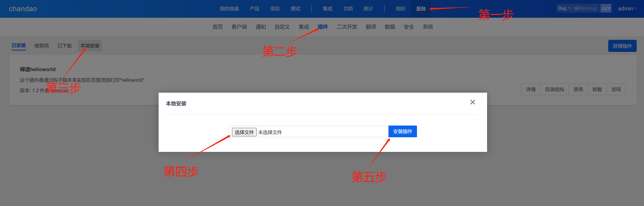Click 禁用 to disable helloworld plugin

[578, 89]
